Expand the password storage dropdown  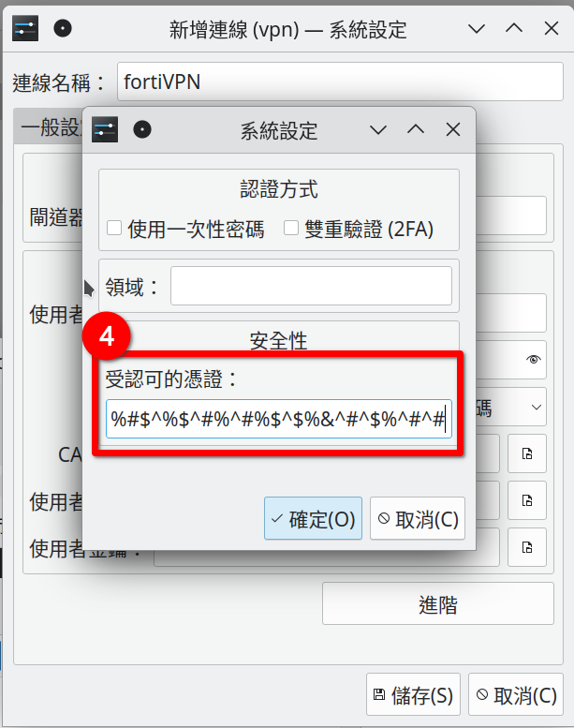(536, 408)
